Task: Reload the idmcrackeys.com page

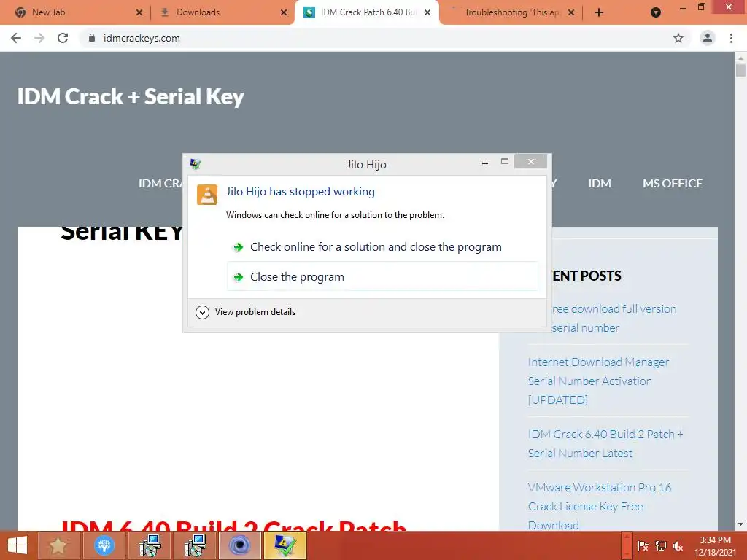Action: (x=63, y=38)
